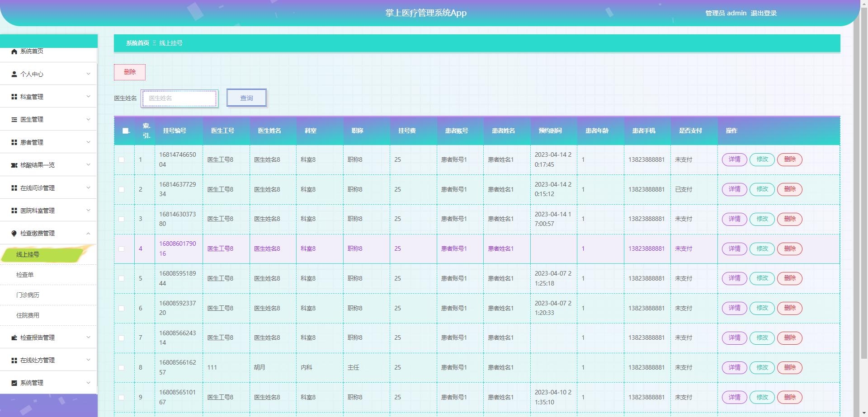
Task: Click the briefcase icon for 检查报告管理
Action: 14,337
